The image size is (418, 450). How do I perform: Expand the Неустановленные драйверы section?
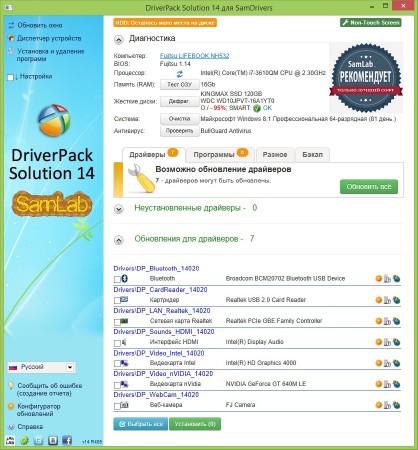pos(119,209)
